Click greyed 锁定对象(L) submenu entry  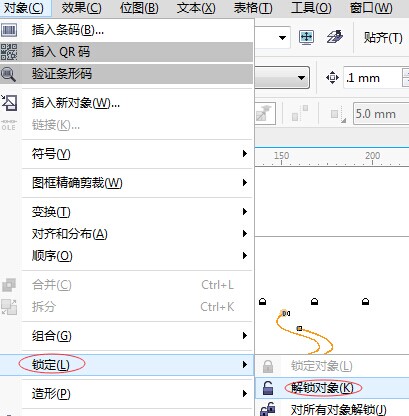click(x=332, y=366)
